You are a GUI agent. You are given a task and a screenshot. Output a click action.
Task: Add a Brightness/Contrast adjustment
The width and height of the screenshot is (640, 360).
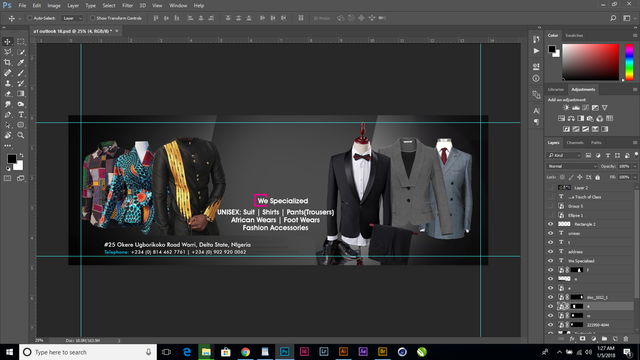(566, 108)
